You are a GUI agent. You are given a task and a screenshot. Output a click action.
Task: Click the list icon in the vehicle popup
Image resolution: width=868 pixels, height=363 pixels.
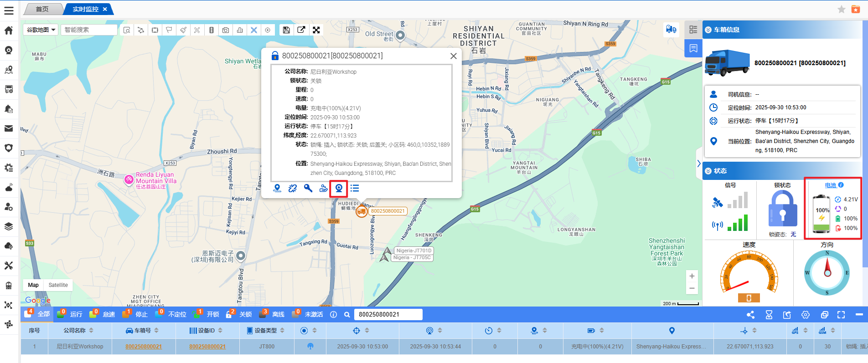click(355, 189)
